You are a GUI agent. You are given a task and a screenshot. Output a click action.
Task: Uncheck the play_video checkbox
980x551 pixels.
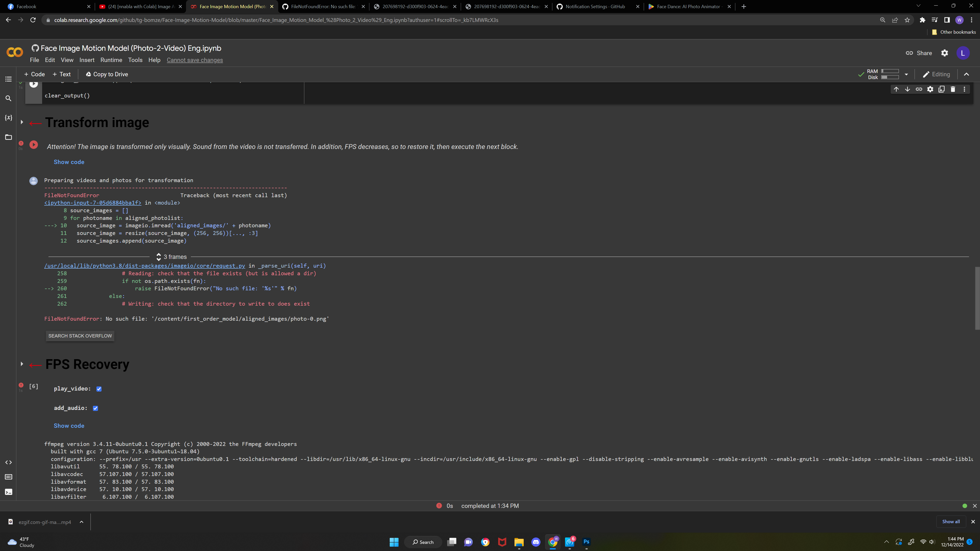(x=99, y=389)
